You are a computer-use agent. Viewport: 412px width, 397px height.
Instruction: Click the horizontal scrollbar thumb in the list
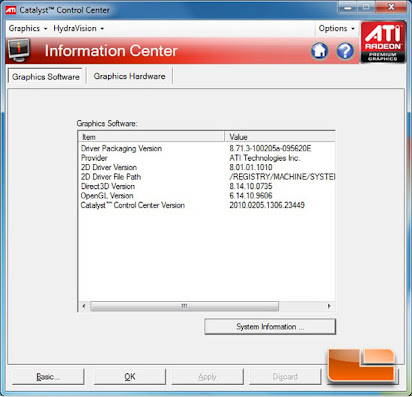[184, 306]
